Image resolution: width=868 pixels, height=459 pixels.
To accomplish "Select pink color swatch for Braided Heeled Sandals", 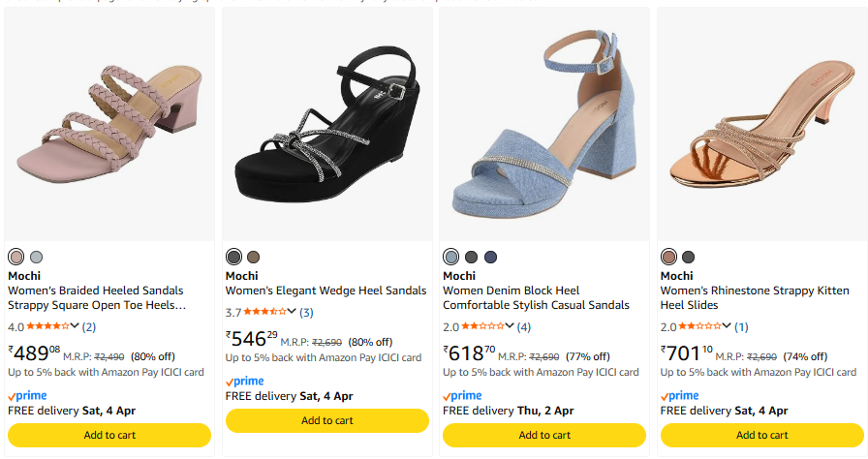I will click(16, 257).
